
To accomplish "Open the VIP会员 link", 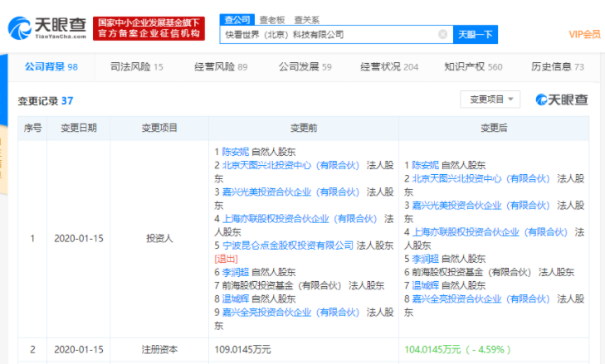I will [x=584, y=34].
